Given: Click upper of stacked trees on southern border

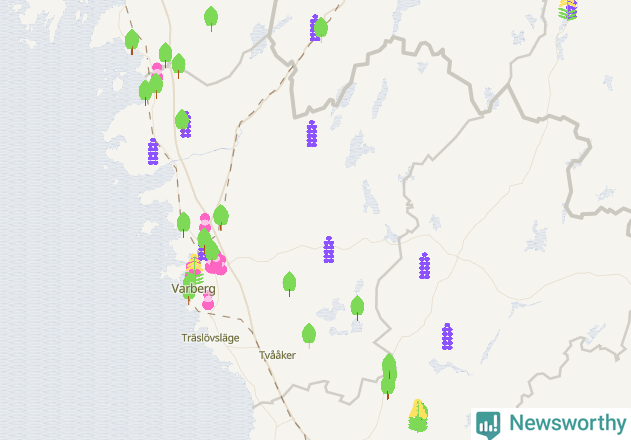Looking at the screenshot, I should (389, 367).
